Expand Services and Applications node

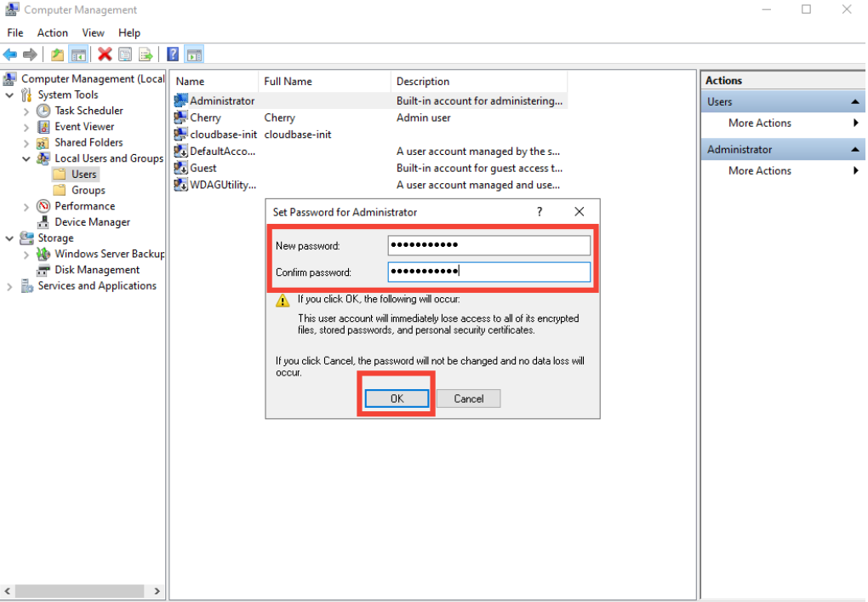coord(10,286)
